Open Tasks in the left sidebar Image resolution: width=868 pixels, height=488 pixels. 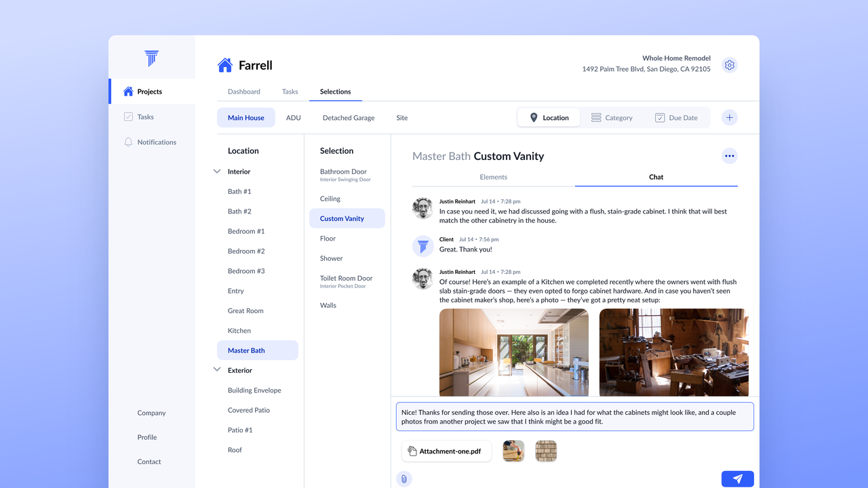click(x=145, y=117)
